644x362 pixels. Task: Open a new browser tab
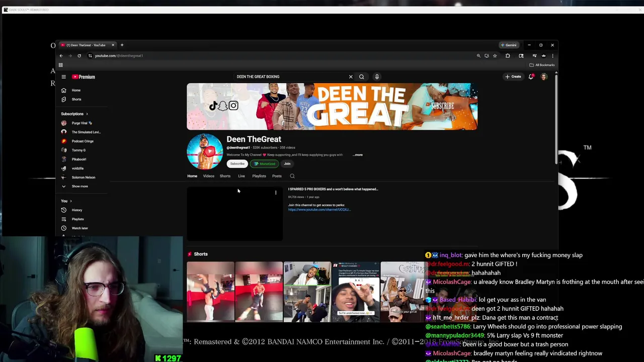(x=122, y=45)
